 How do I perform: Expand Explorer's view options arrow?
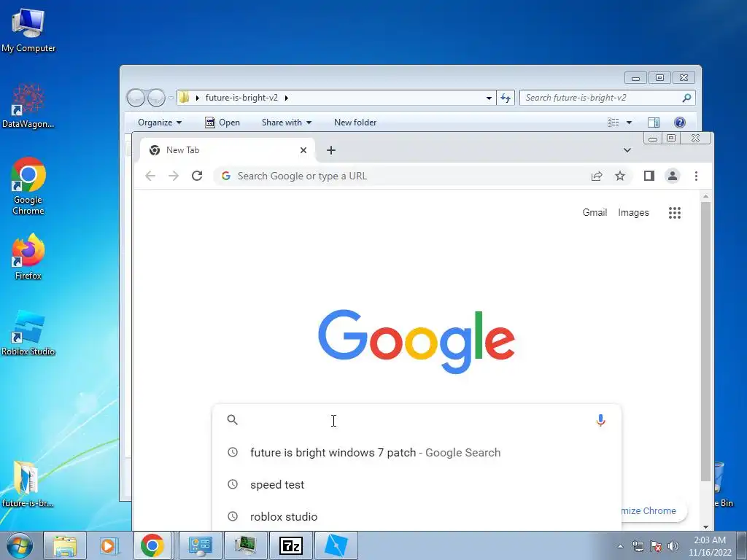pos(629,122)
